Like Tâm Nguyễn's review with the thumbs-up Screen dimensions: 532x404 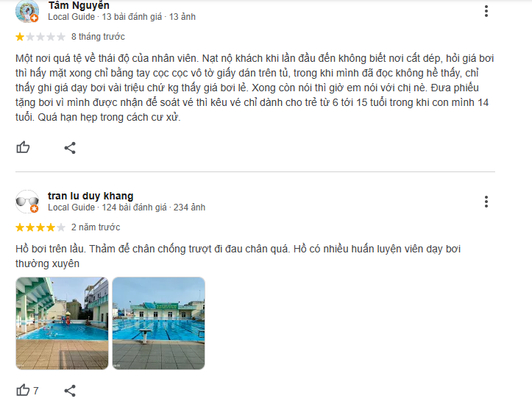(23, 148)
